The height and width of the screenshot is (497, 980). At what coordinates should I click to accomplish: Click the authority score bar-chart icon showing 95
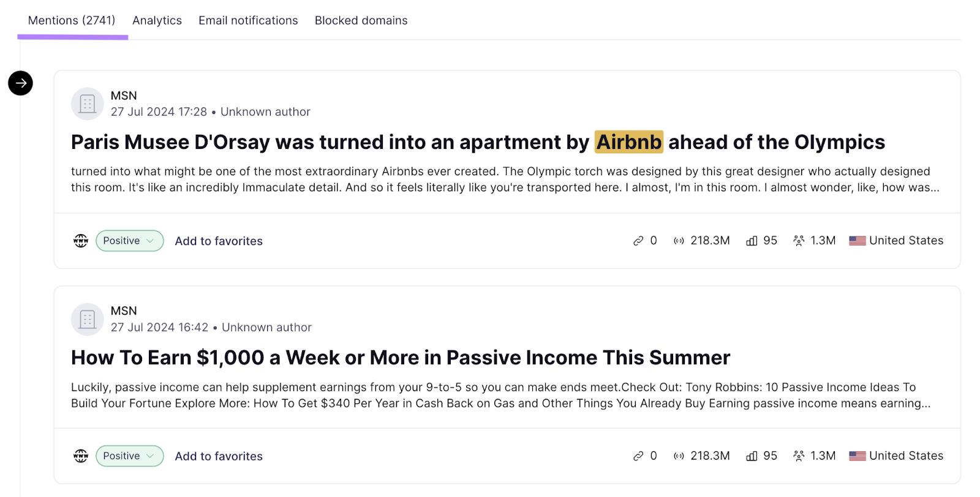(752, 240)
